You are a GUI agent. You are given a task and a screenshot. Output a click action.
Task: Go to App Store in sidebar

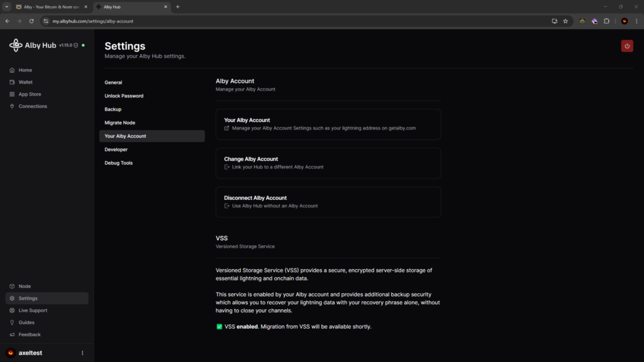[30, 94]
